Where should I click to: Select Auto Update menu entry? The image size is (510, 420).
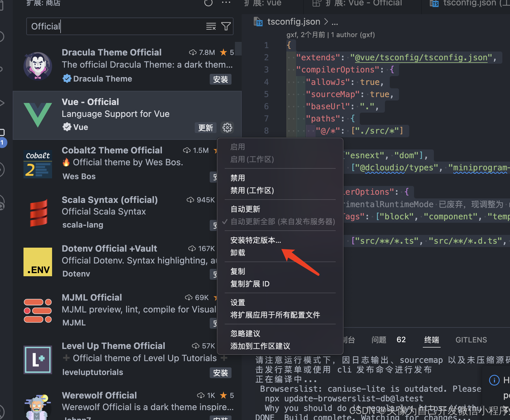[x=280, y=209]
